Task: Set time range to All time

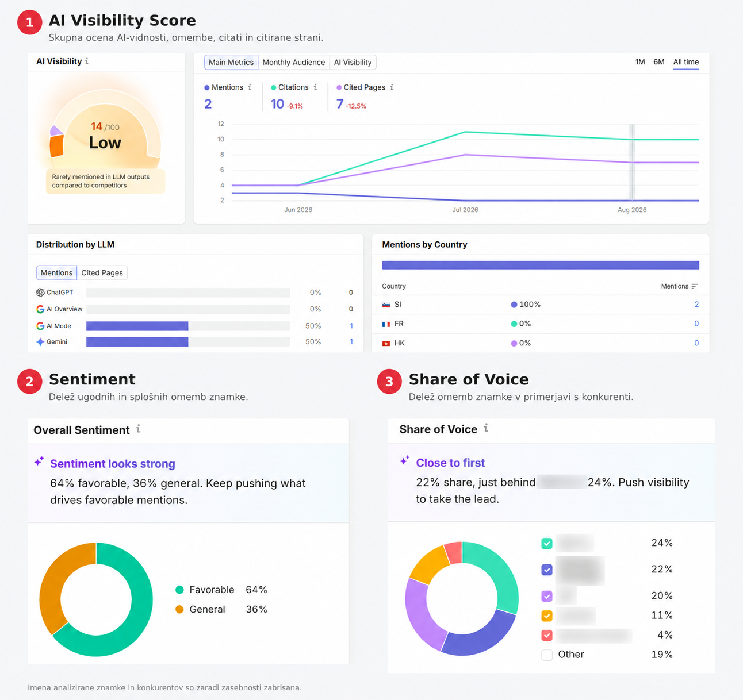Action: click(x=686, y=62)
